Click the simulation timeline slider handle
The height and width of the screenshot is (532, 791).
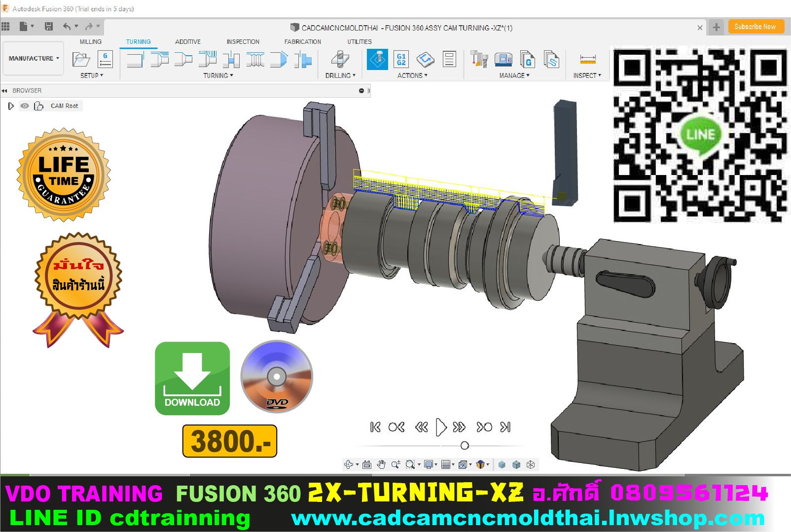tap(464, 445)
